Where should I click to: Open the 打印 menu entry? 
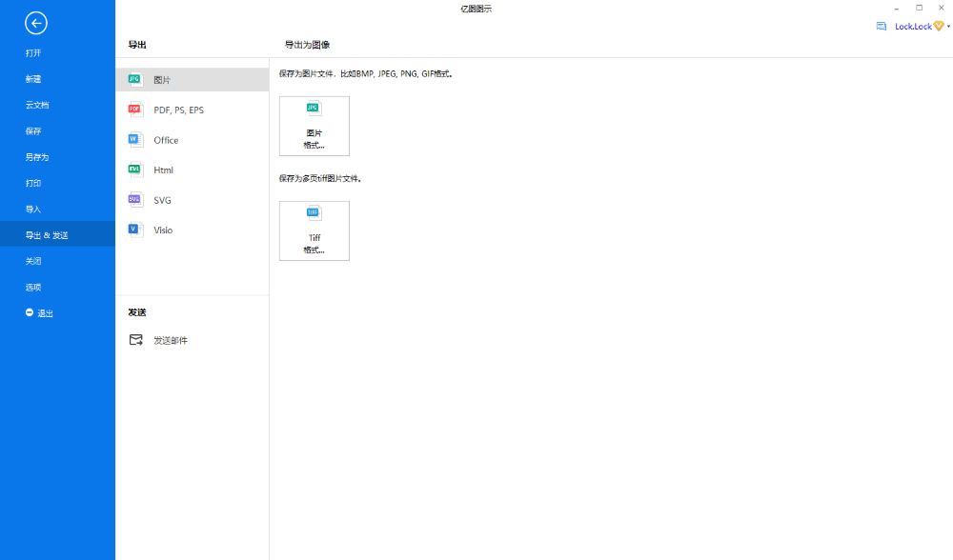click(x=33, y=183)
